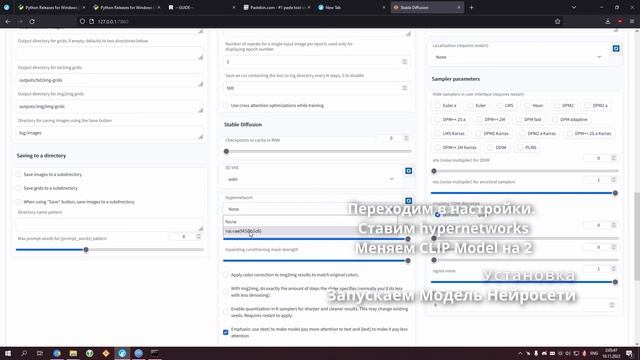The height and width of the screenshot is (360, 640).
Task: Click the page vertical scrollbar
Action: coord(637,236)
